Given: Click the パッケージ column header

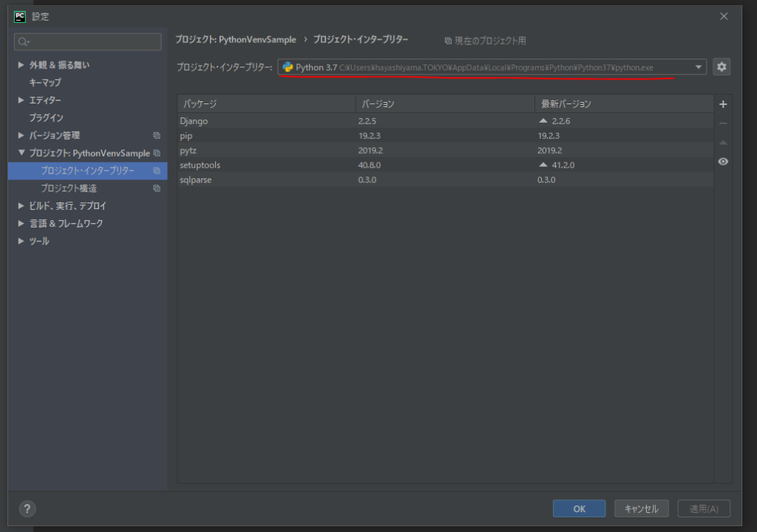Looking at the screenshot, I should click(x=266, y=103).
